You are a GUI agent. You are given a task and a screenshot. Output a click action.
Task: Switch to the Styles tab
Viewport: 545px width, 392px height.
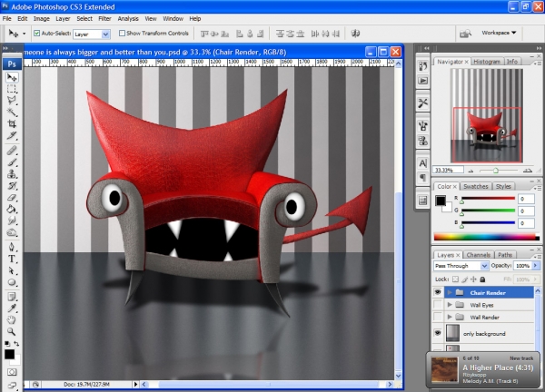503,186
